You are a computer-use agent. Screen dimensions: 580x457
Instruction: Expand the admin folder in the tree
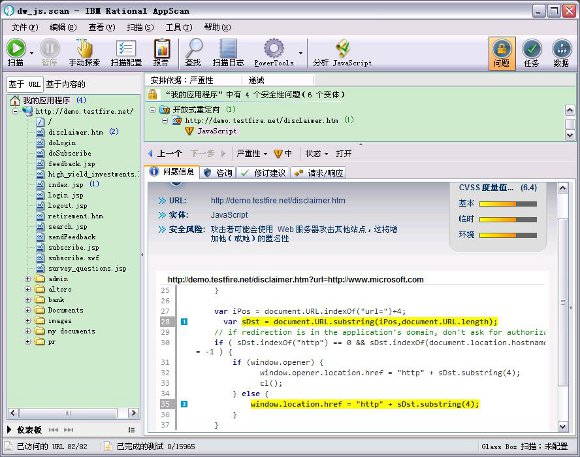pos(28,279)
